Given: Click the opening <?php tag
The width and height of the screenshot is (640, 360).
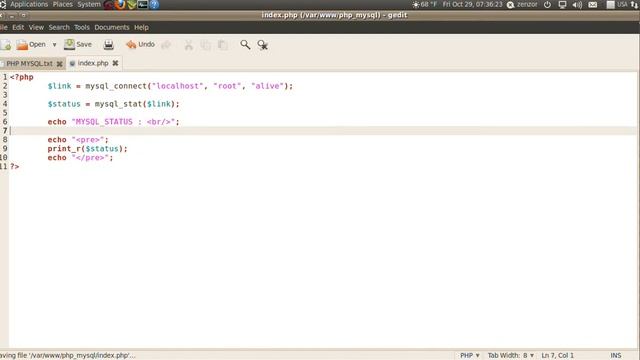Looking at the screenshot, I should (22, 77).
